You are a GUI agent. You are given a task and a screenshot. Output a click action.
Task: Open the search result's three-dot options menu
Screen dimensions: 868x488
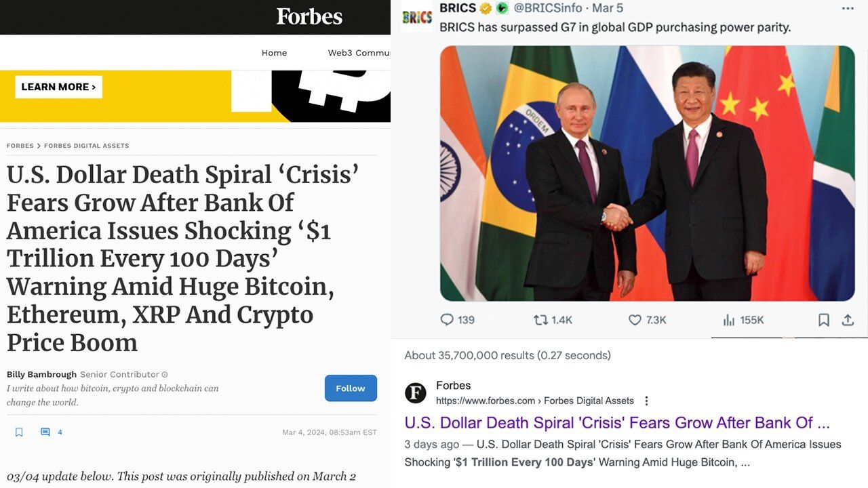pos(647,401)
